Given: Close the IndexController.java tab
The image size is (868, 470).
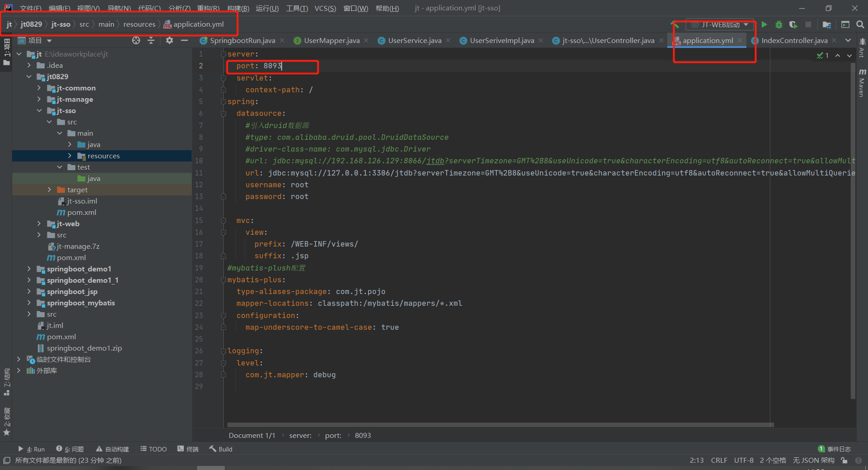Looking at the screenshot, I should click(x=834, y=40).
